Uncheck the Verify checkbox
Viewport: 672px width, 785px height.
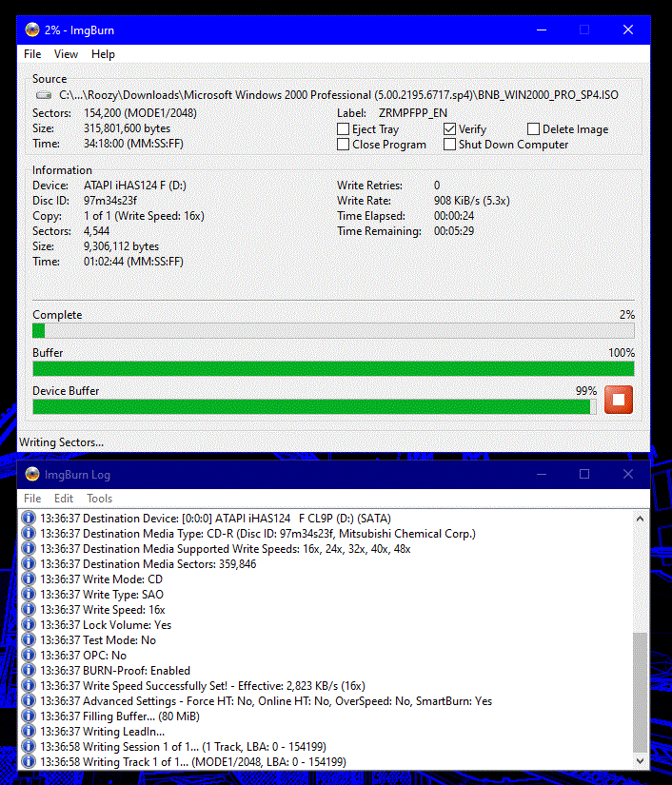point(449,129)
